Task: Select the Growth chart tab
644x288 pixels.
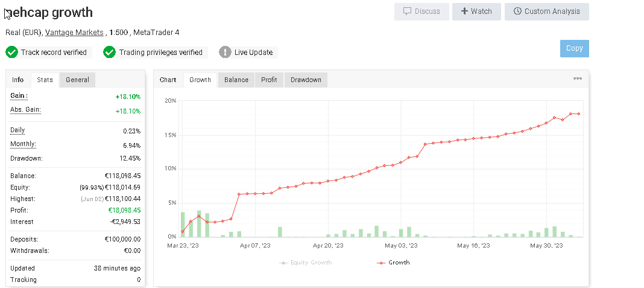Action: point(200,80)
